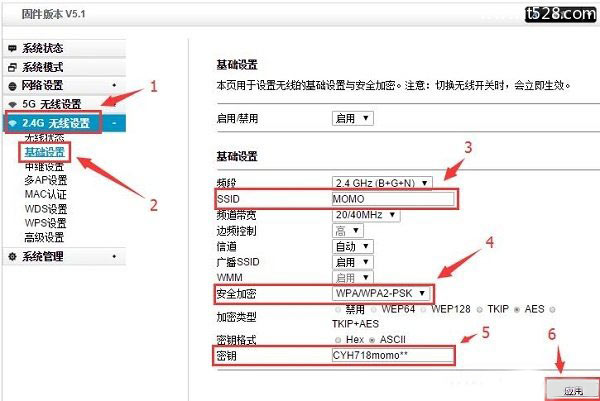Select the ASCII key format radio
This screenshot has height=401, width=600.
[x=372, y=340]
